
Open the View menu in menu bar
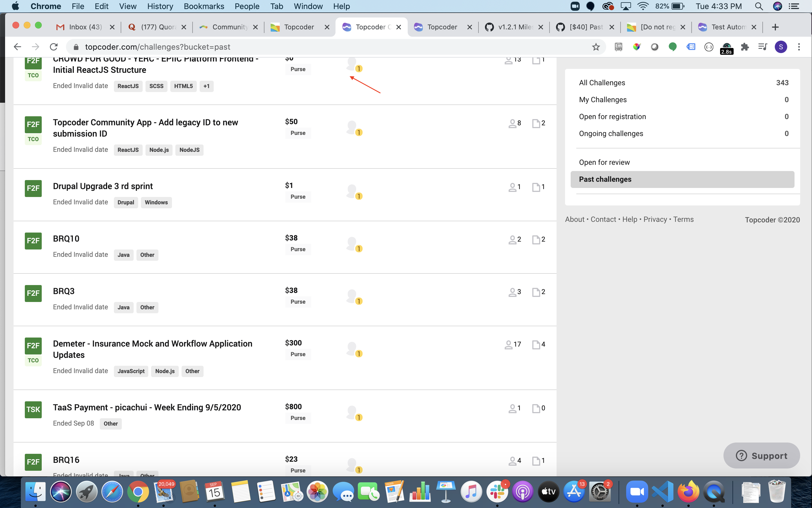pyautogui.click(x=128, y=6)
